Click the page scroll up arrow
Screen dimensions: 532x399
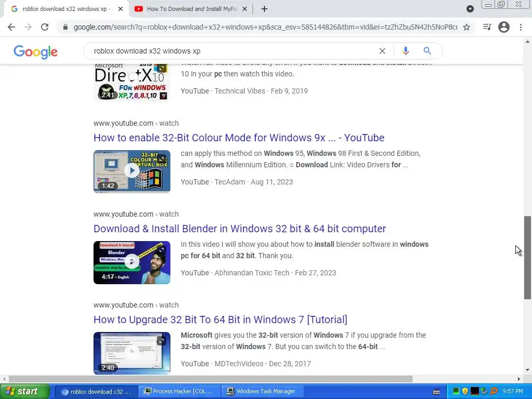point(527,42)
